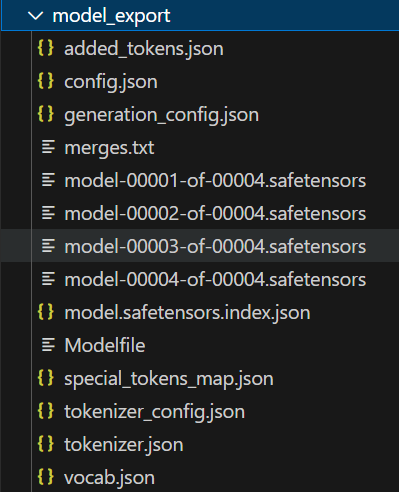
Task: Open the vocab.json file
Action: pyautogui.click(x=109, y=478)
